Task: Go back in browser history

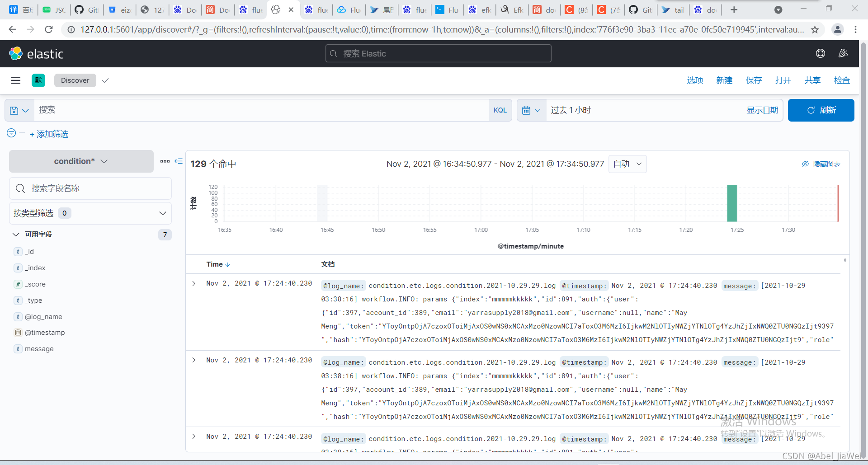Action: point(13,29)
